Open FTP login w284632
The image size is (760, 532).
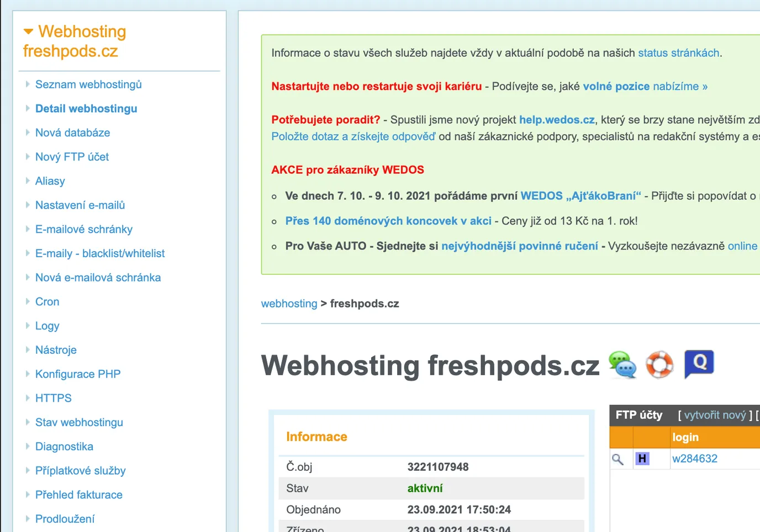coord(695,459)
